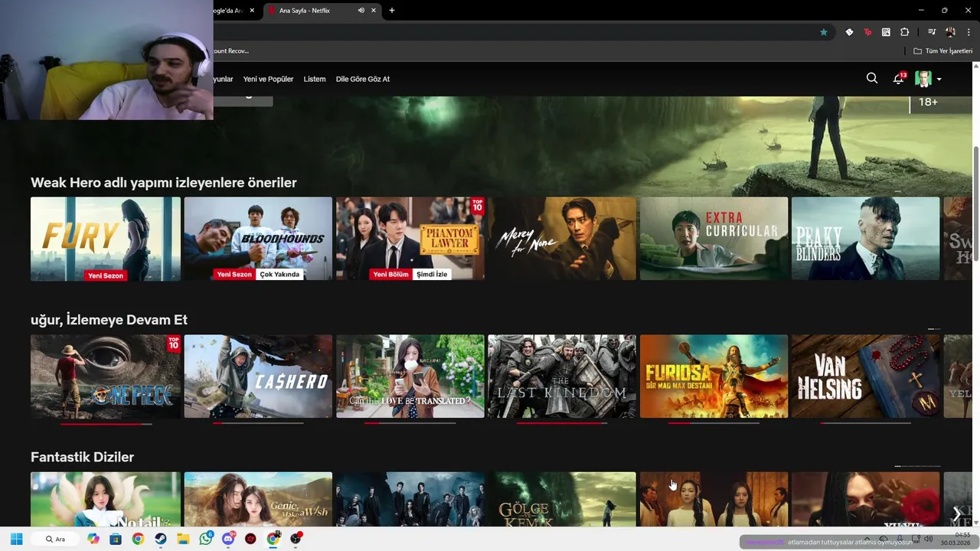Open Mercy for None thumbnail
The image size is (980, 551).
(562, 239)
